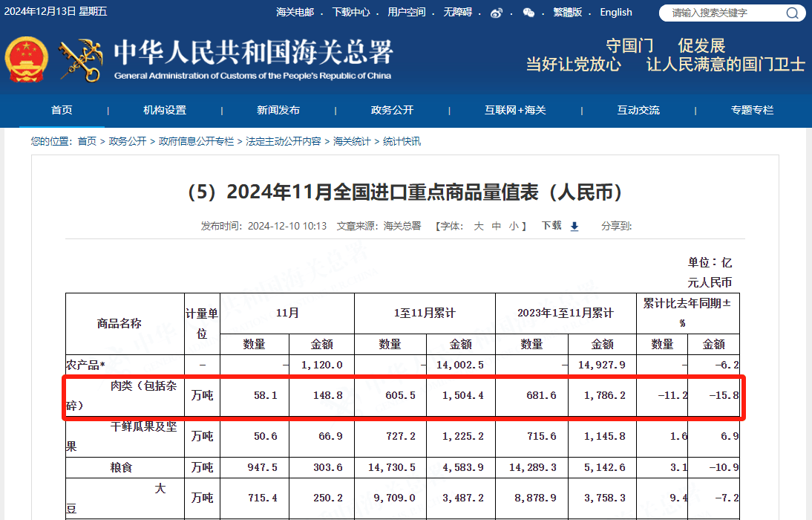
Task: Click the national emblem logo
Action: point(27,59)
